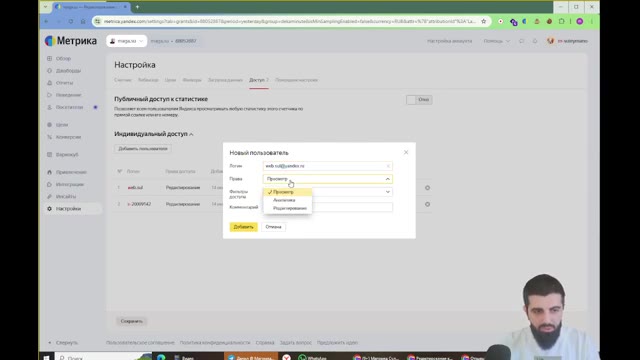Open the counter selector dropdown
The image size is (640, 360).
127,41
